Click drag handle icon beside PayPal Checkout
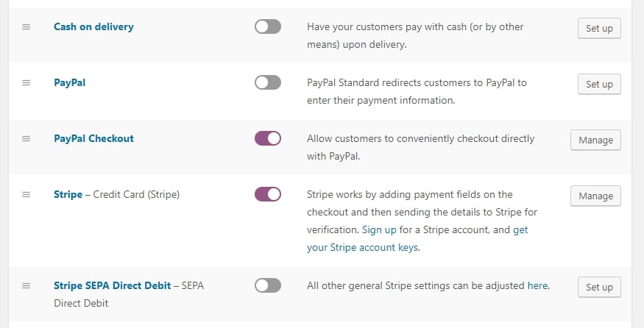Viewport: 644px width, 328px height. pyautogui.click(x=26, y=138)
